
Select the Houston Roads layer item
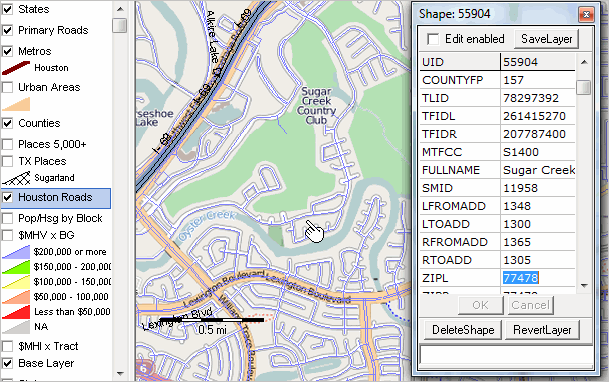coord(56,198)
